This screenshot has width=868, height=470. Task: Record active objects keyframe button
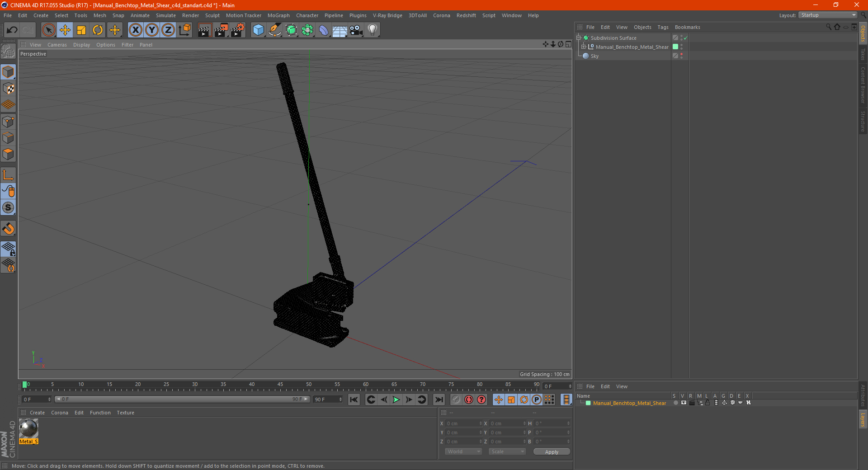456,399
